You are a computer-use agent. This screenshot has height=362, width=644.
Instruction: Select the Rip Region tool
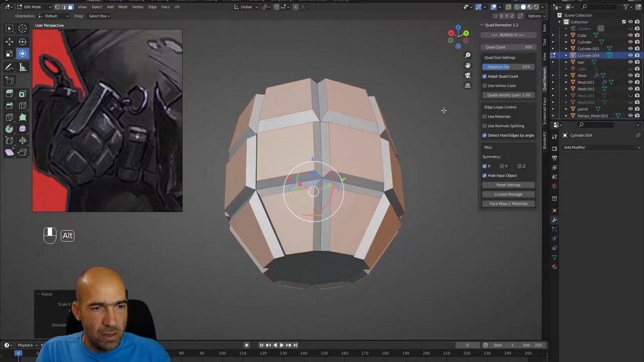(23, 153)
